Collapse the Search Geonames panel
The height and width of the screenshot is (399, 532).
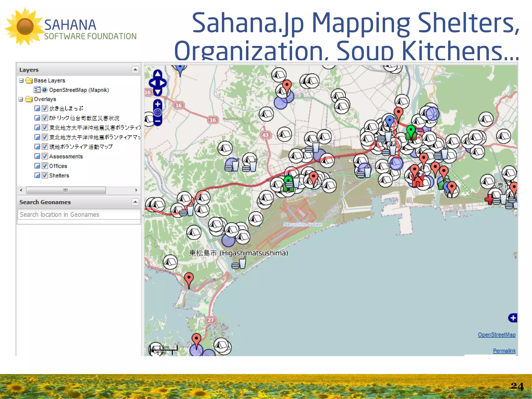tap(135, 202)
